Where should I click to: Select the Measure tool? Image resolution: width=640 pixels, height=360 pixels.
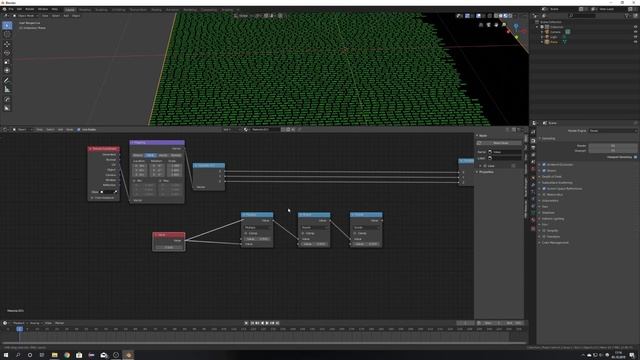click(x=7, y=89)
